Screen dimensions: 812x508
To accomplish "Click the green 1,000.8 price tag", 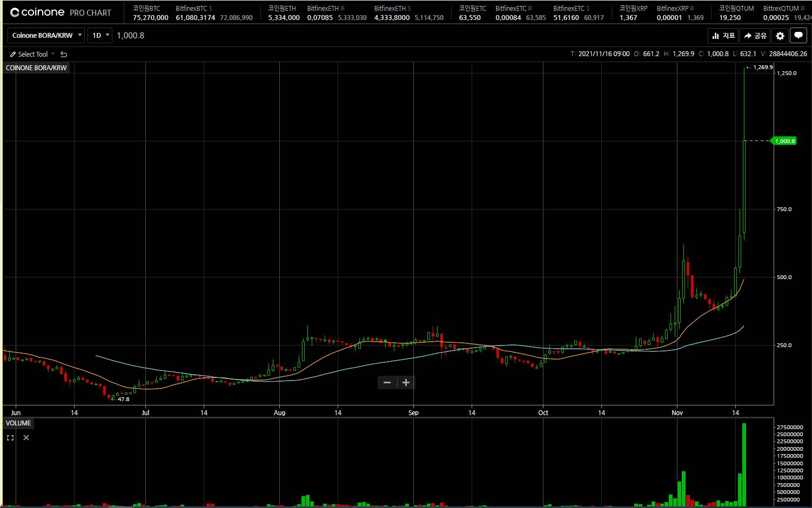I will point(784,141).
